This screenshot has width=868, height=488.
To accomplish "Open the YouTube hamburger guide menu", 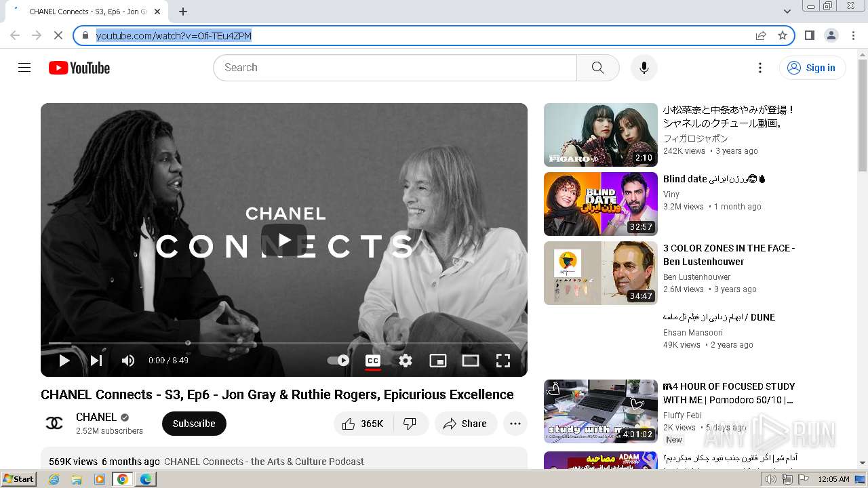I will [24, 68].
